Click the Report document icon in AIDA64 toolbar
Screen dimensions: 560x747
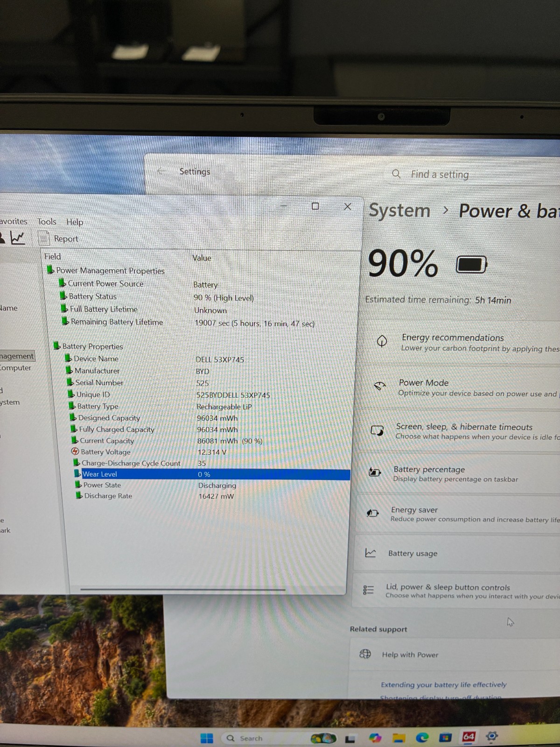pyautogui.click(x=44, y=239)
